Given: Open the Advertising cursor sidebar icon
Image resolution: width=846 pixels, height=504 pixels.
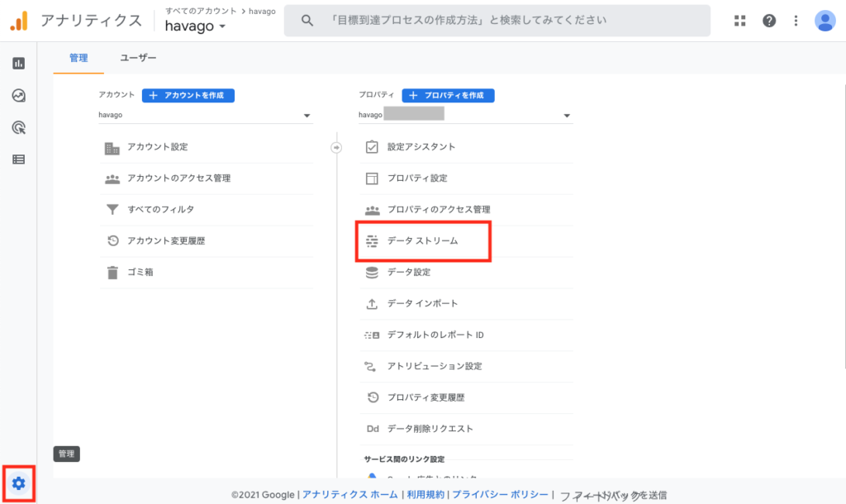Looking at the screenshot, I should point(19,128).
